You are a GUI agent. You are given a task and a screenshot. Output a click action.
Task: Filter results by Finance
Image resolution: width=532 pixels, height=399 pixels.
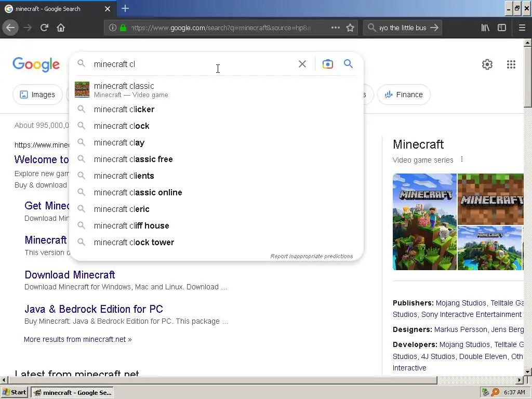[x=404, y=95]
